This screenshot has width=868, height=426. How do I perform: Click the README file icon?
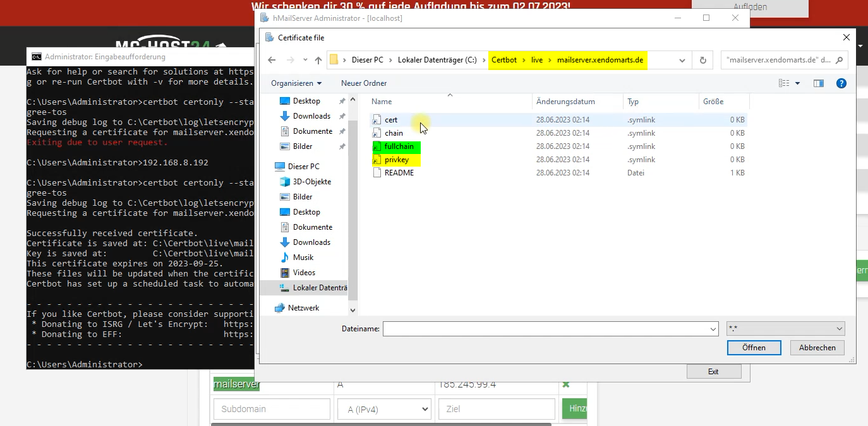[x=377, y=173]
